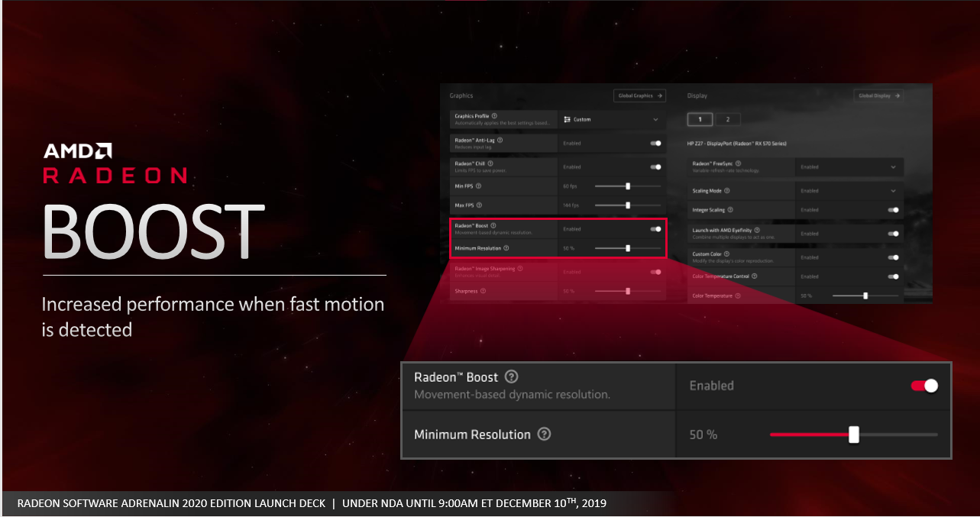Click the '60 fps' value

pos(570,186)
